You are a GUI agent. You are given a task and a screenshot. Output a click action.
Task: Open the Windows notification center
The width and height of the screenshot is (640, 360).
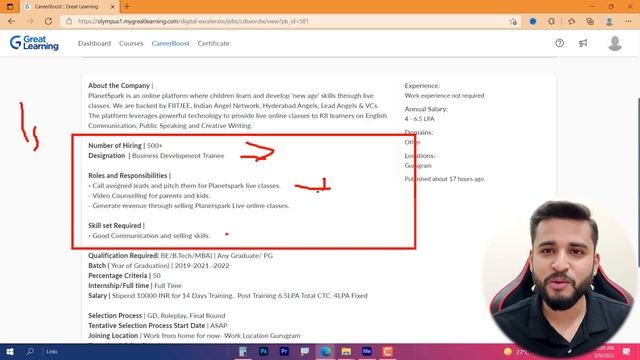click(x=627, y=351)
